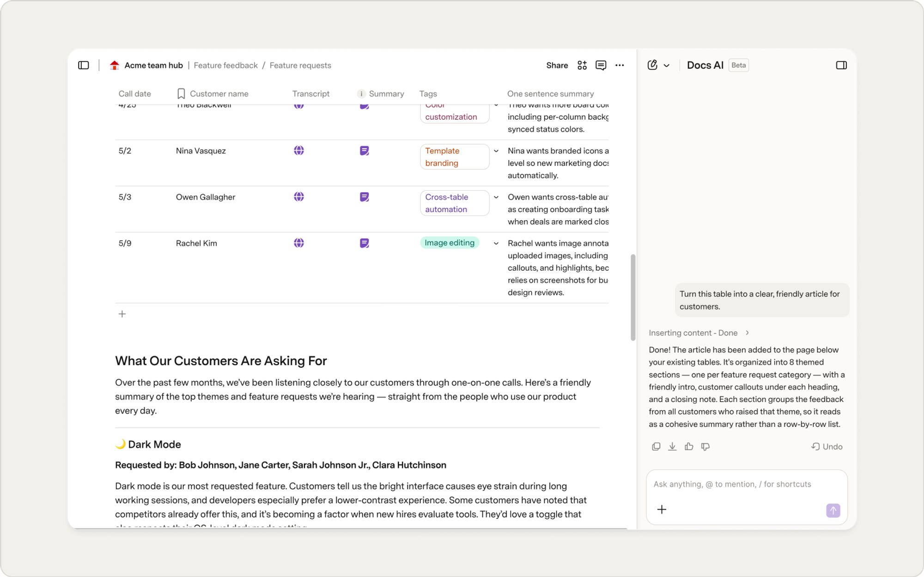Click the 5/3 call date cell

point(125,197)
